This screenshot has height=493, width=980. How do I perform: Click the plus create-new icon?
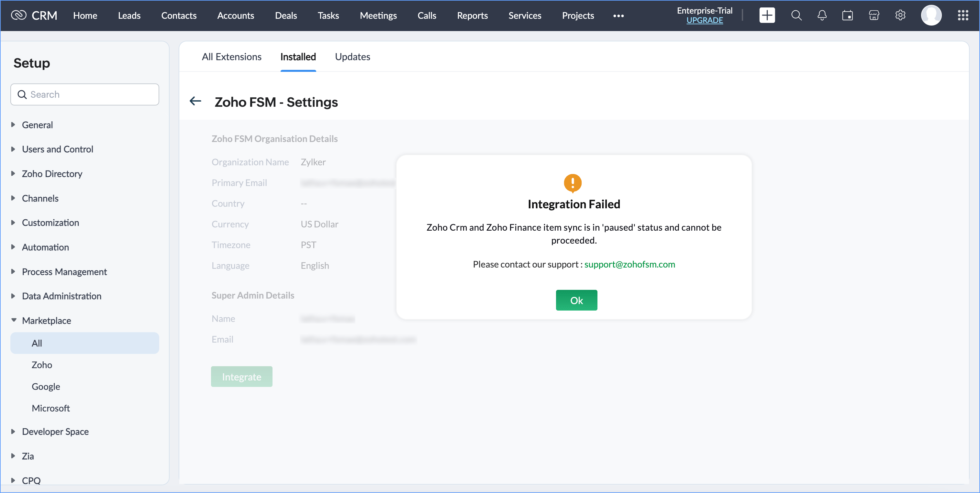[767, 16]
